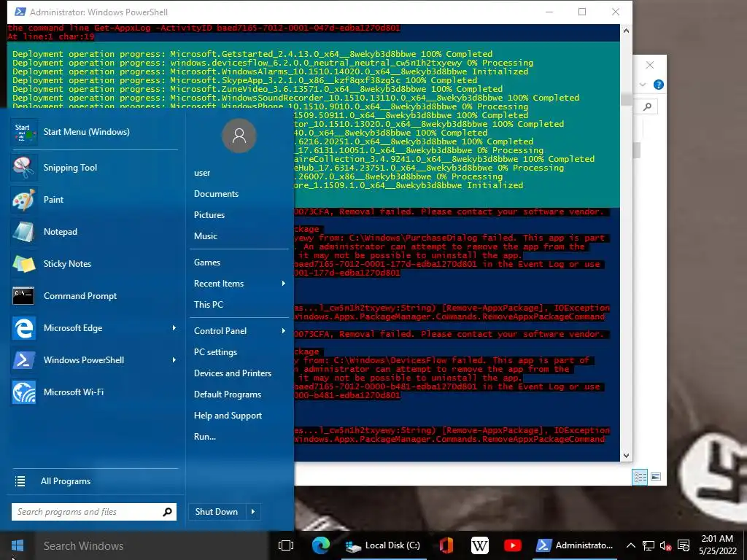Open Office from the taskbar
Screen dimensions: 747x560
pos(446,545)
